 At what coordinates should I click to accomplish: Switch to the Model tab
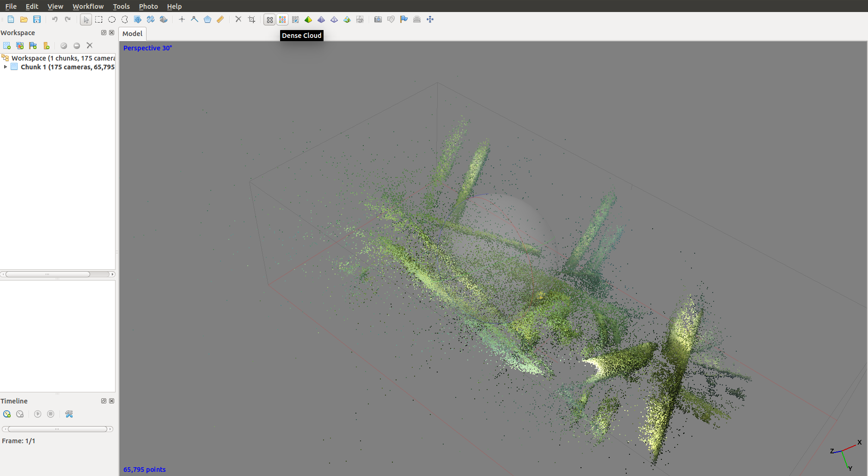[x=132, y=34]
